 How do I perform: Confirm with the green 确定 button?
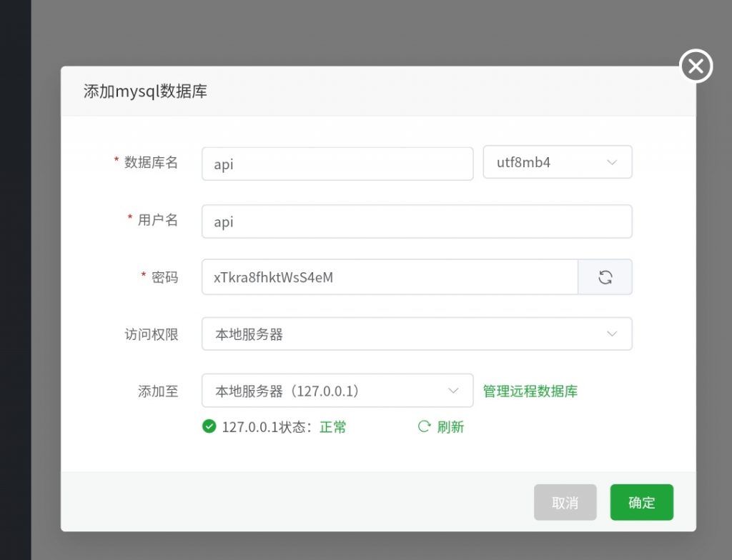pos(641,502)
